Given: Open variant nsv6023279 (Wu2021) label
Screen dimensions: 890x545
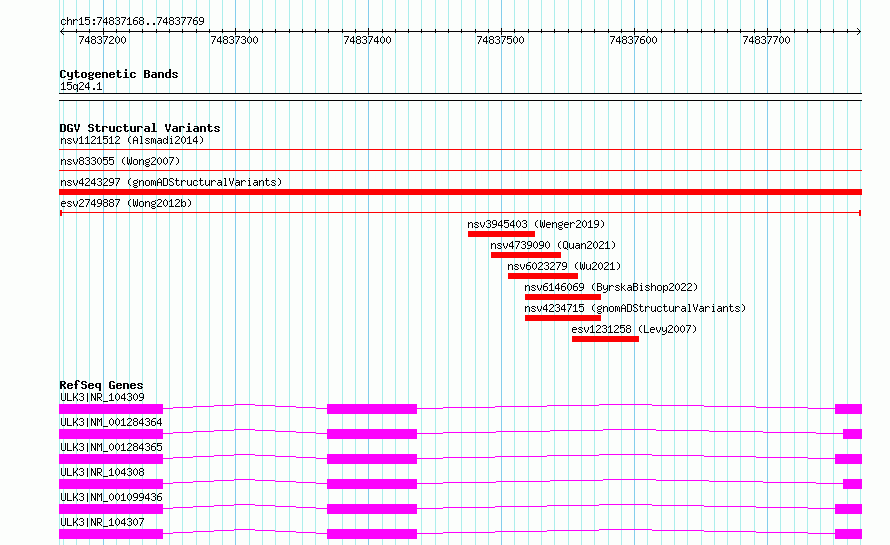Looking at the screenshot, I should [564, 266].
